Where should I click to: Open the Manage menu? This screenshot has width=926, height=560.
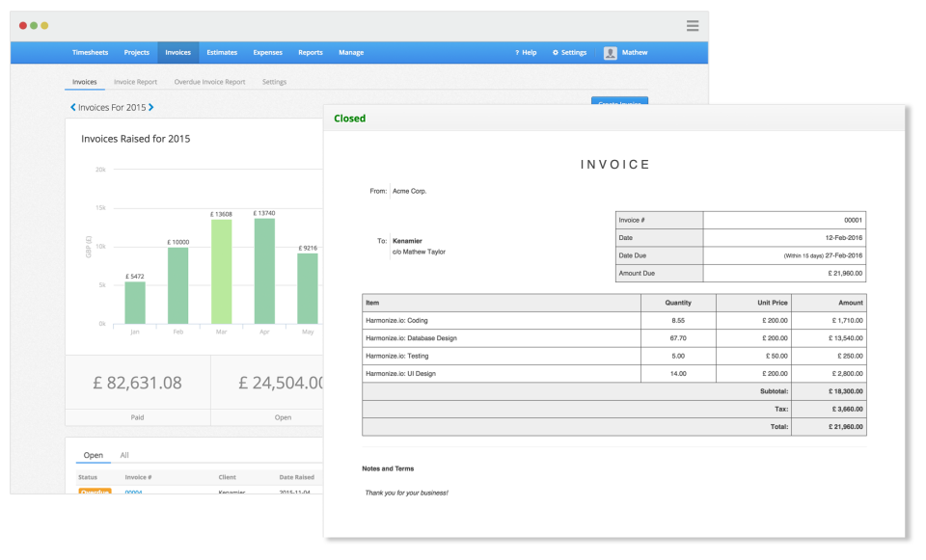pos(351,52)
